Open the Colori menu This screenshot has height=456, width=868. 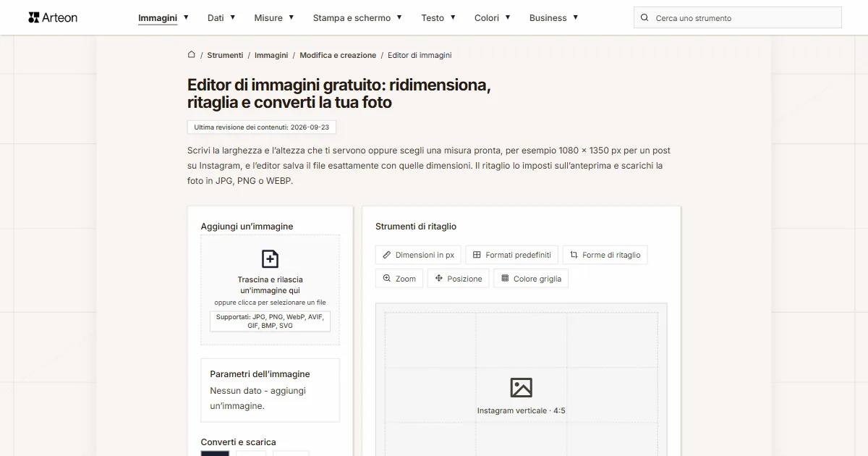pyautogui.click(x=487, y=17)
